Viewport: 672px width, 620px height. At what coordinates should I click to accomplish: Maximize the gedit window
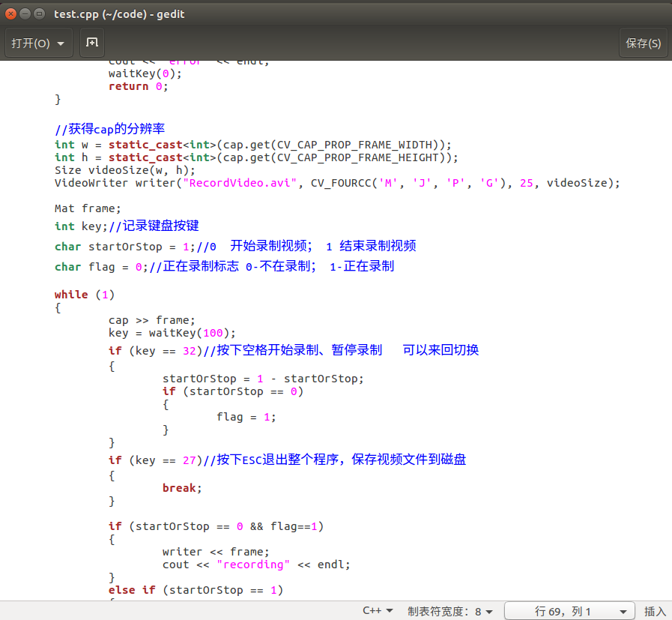(x=39, y=14)
